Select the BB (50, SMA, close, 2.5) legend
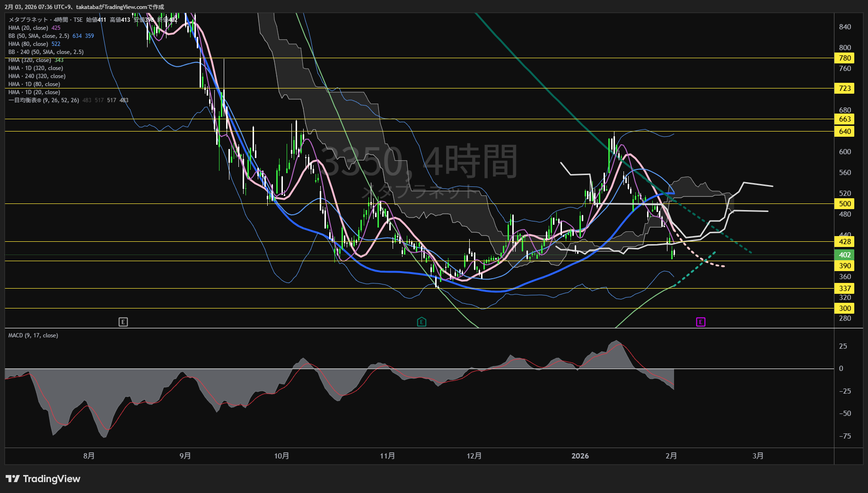868x493 pixels. (x=39, y=36)
